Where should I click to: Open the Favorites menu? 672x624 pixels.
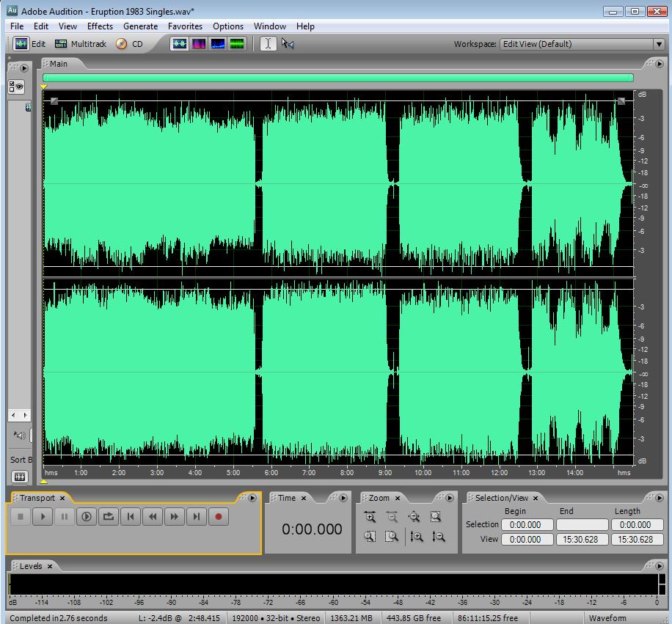185,26
